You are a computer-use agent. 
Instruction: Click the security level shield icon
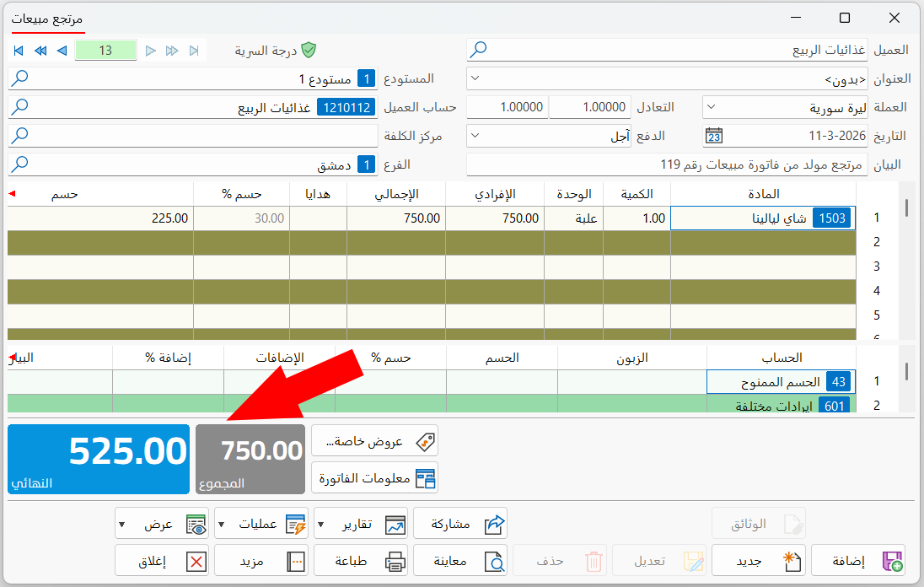tap(309, 50)
